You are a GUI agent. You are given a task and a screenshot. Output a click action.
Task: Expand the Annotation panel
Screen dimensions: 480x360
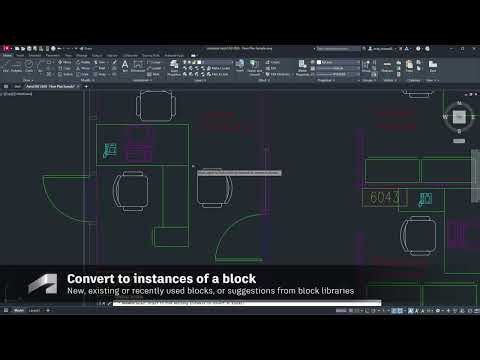[141, 80]
